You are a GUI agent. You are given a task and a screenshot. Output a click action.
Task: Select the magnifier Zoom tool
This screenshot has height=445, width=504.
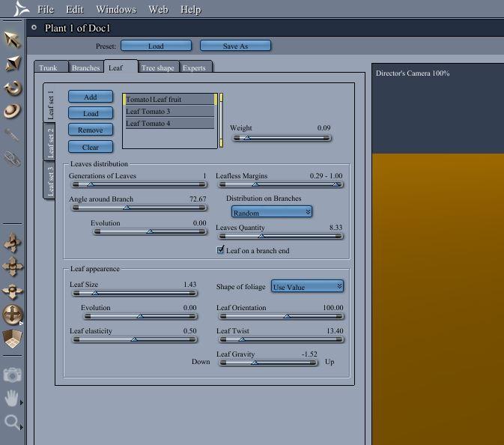12,422
